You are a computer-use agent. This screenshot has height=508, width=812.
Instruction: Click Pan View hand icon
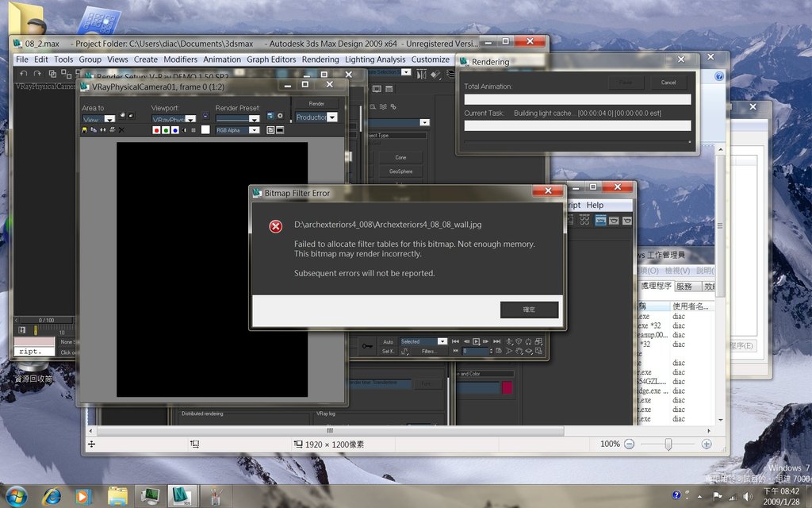click(519, 351)
